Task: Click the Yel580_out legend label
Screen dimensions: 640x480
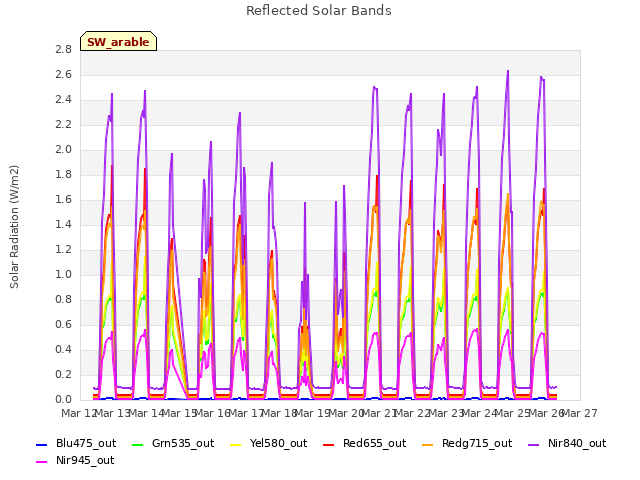Action: (x=278, y=443)
